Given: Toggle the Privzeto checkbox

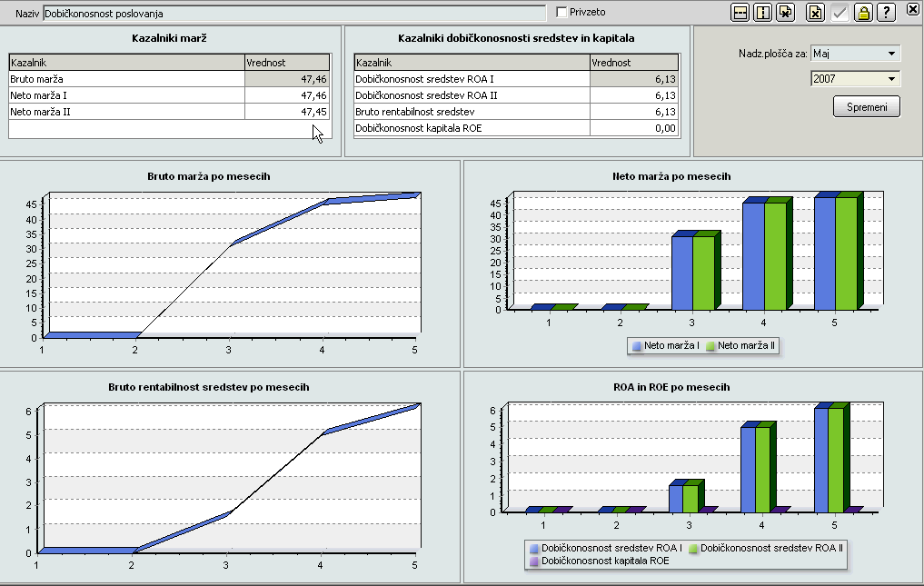Looking at the screenshot, I should (561, 12).
